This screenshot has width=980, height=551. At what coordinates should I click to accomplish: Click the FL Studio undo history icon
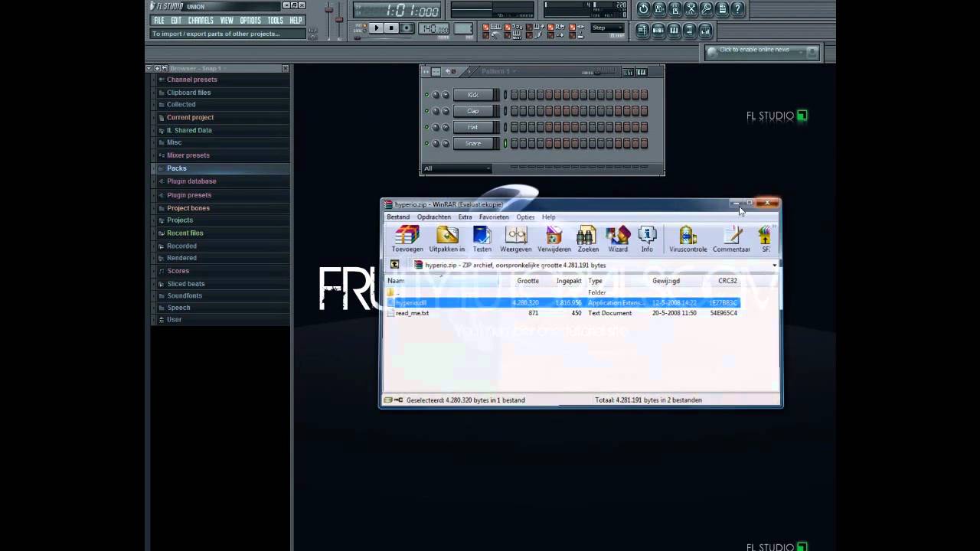tap(642, 8)
